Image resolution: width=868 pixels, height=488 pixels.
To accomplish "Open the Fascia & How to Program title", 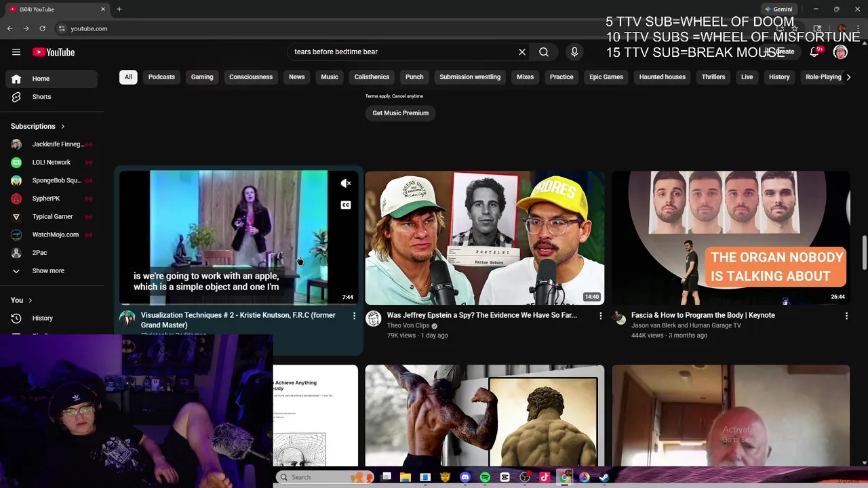I will pyautogui.click(x=703, y=315).
